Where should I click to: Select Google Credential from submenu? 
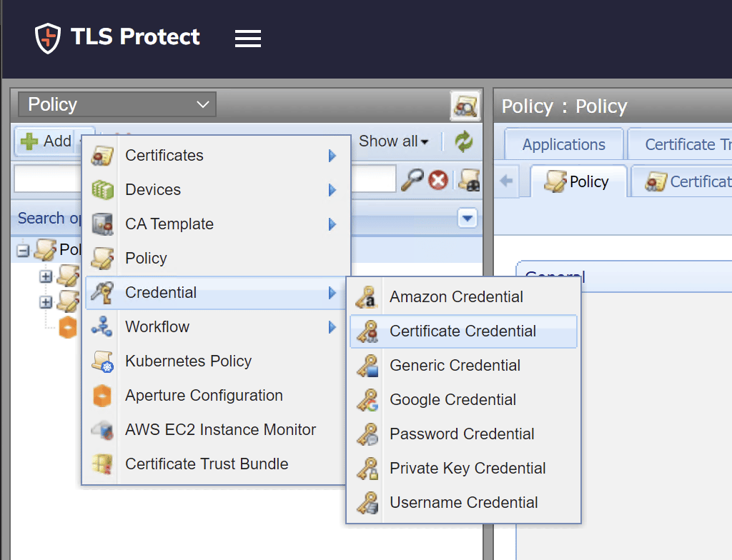[463, 400]
